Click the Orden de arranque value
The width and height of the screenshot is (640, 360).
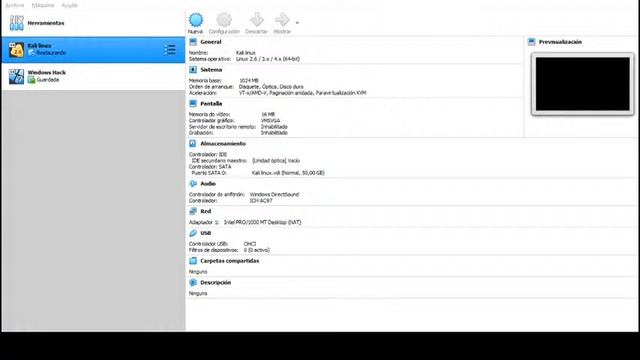coord(271,87)
